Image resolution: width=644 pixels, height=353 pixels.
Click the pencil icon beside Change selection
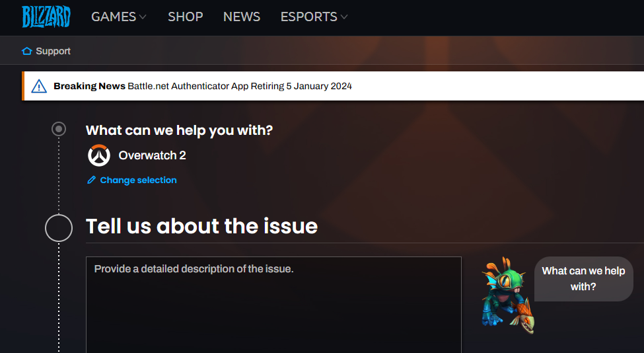pos(91,180)
